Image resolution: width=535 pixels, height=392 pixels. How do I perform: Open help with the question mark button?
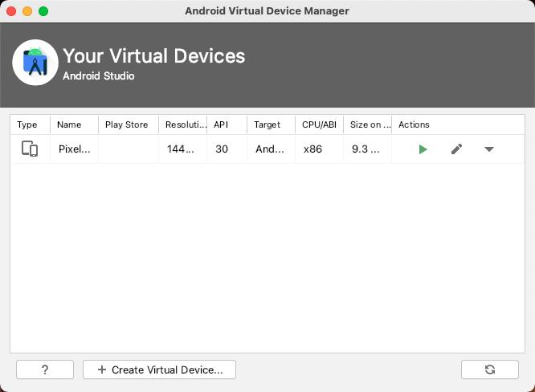tap(45, 370)
